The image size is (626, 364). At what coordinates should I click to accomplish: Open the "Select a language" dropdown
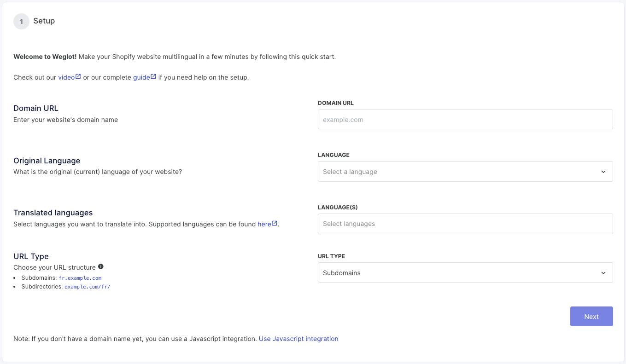click(465, 171)
